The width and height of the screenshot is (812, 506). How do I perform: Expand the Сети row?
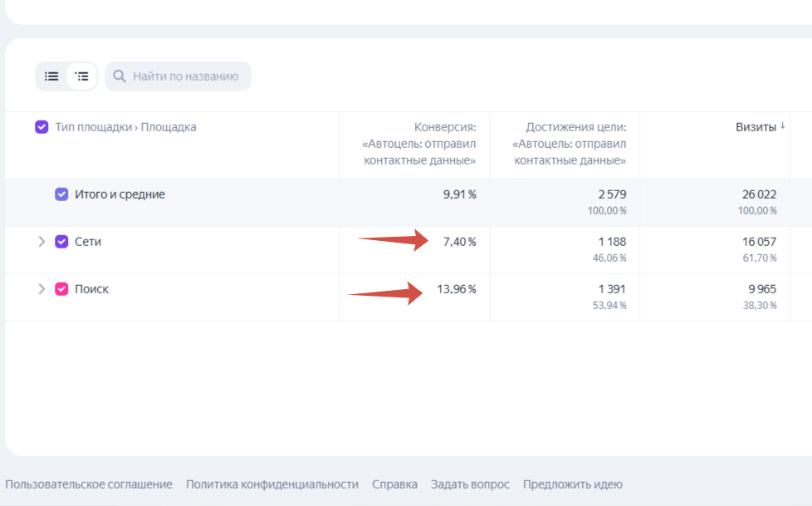pos(42,242)
